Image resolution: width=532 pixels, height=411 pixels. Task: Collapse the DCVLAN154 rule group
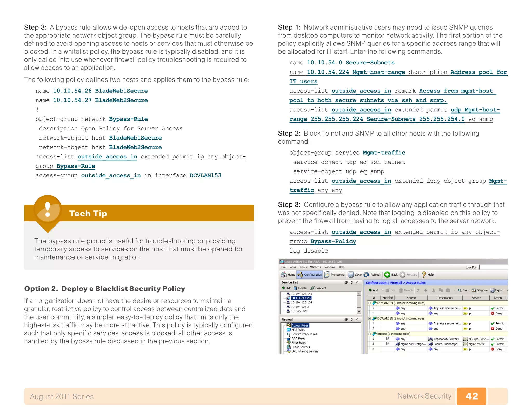click(369, 303)
